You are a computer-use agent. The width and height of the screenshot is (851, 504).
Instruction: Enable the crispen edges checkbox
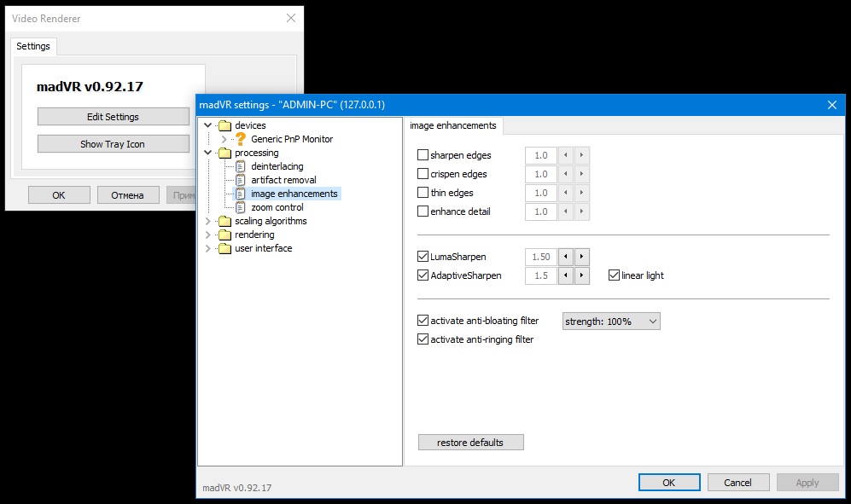click(x=423, y=174)
